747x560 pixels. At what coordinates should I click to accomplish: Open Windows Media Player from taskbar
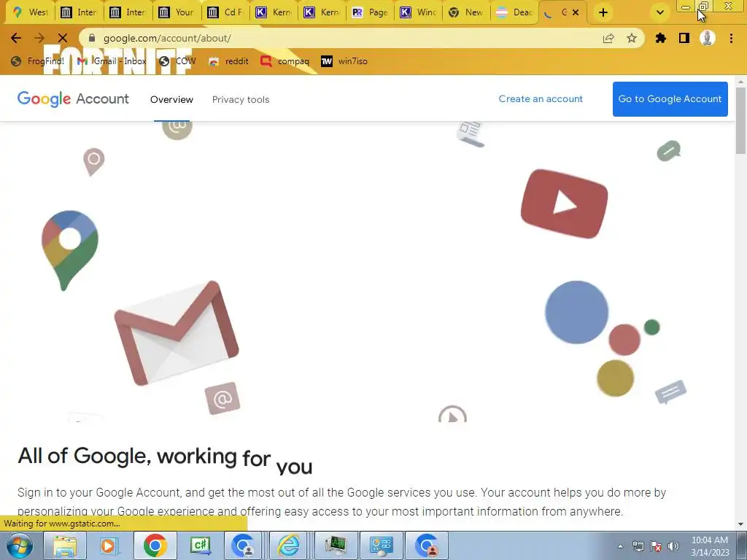[108, 545]
